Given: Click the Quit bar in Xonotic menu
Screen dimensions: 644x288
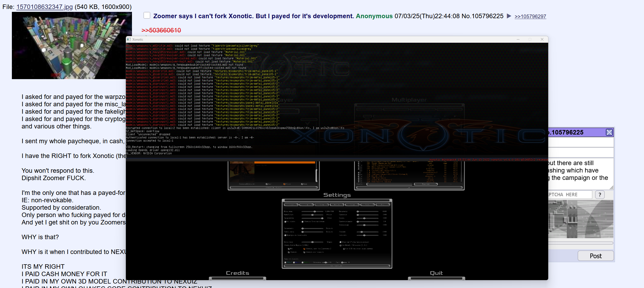Looking at the screenshot, I should [x=436, y=278].
